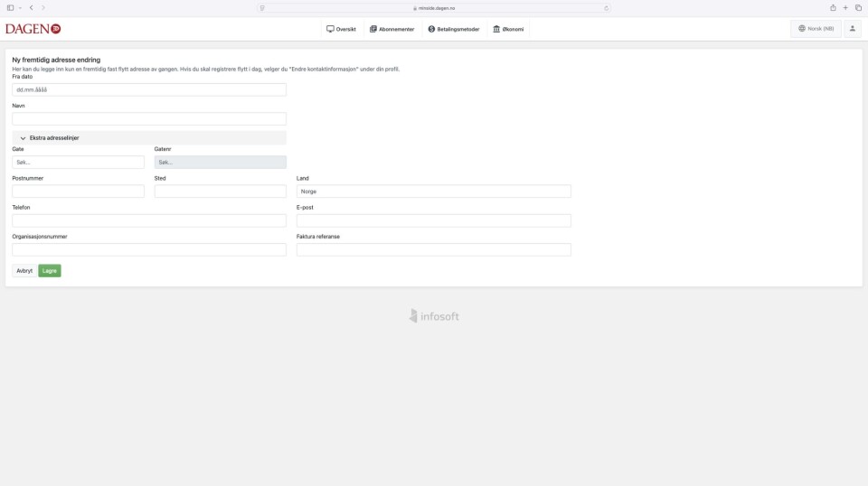Open a new Safari tab with plus icon
Screen dimensions: 868x486
pos(845,7)
